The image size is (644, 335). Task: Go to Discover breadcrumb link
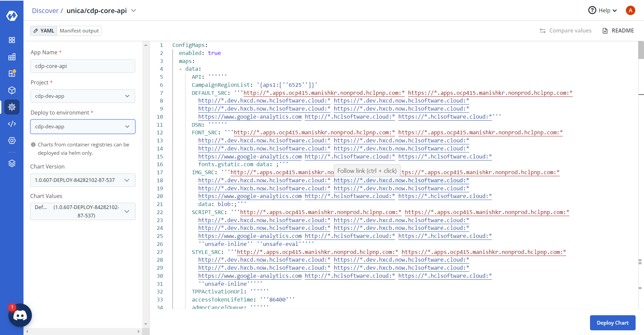point(45,11)
